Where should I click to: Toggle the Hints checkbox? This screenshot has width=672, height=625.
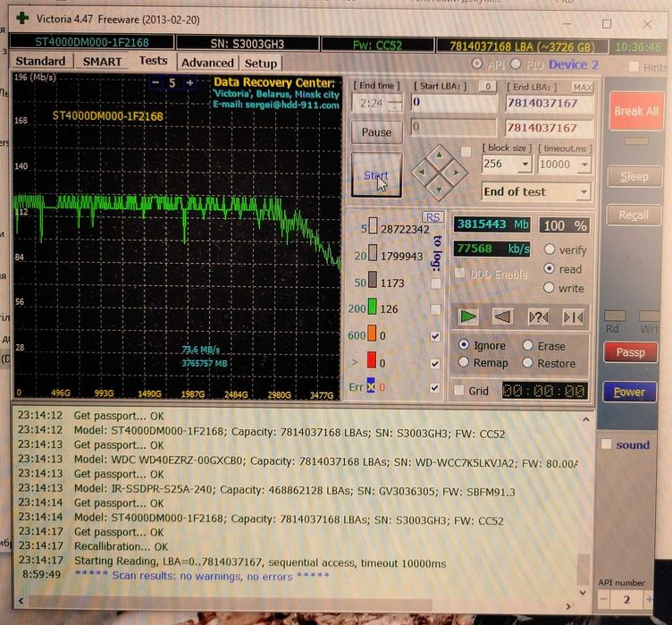pyautogui.click(x=633, y=66)
